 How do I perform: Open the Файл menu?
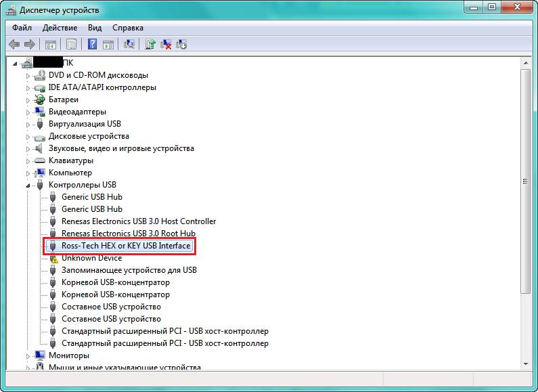click(x=22, y=28)
